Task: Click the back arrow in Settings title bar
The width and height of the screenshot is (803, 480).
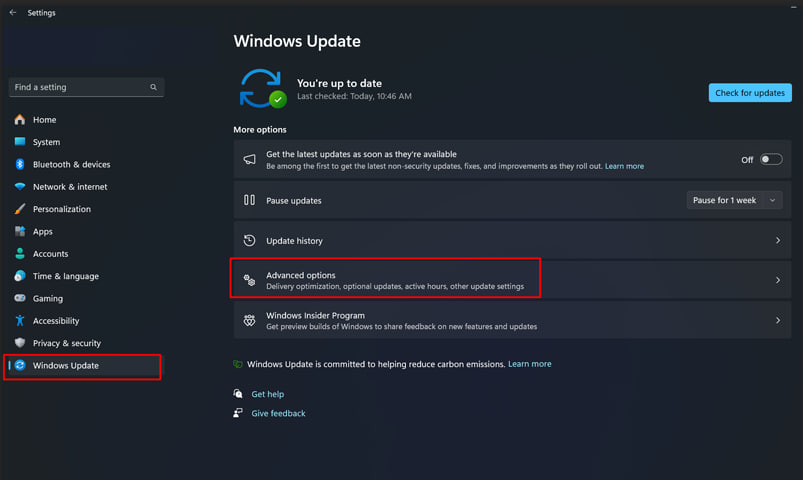Action: coord(12,13)
